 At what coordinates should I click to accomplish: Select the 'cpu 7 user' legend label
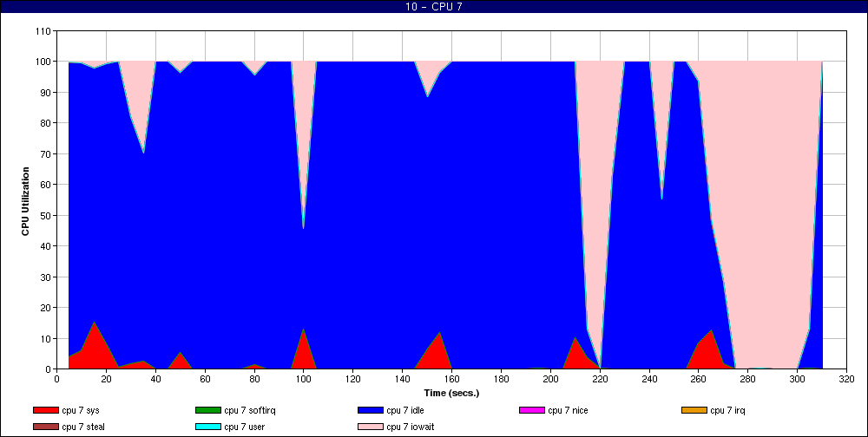pyautogui.click(x=245, y=427)
